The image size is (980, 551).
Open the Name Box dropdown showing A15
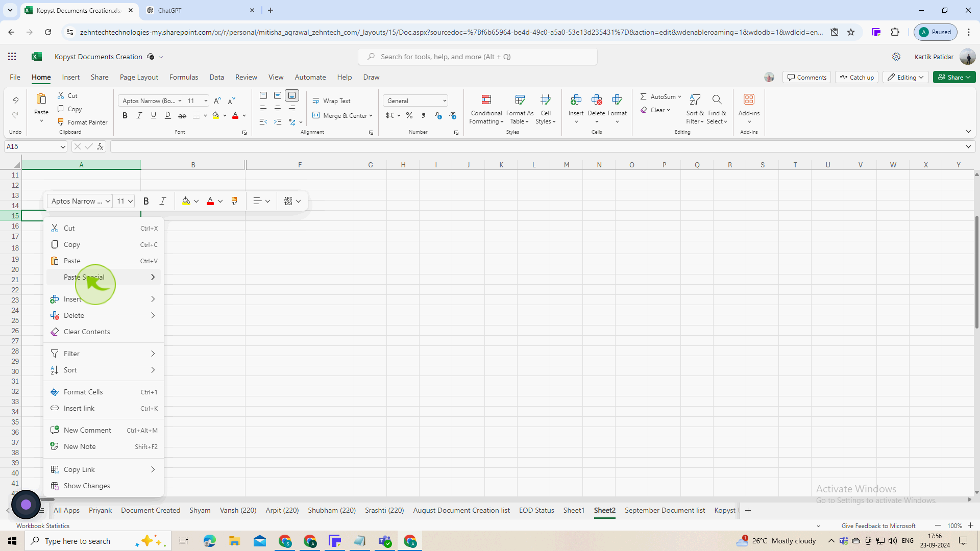click(x=63, y=147)
